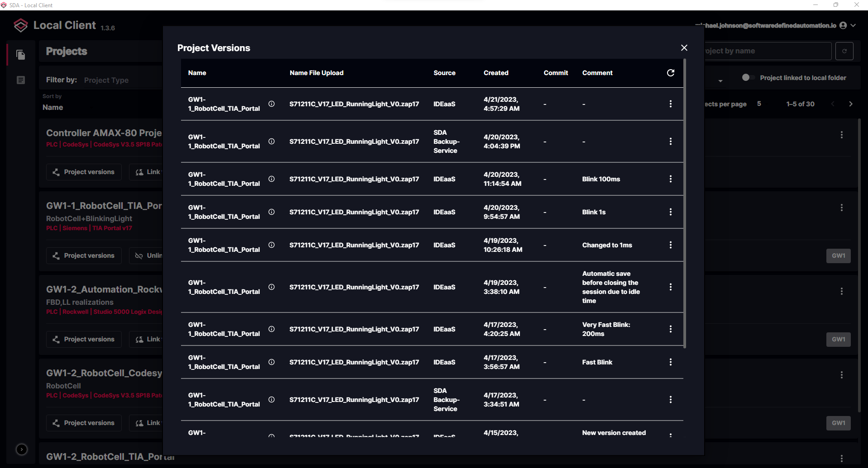Show info icon for Very Fast Blink version

[x=272, y=329]
